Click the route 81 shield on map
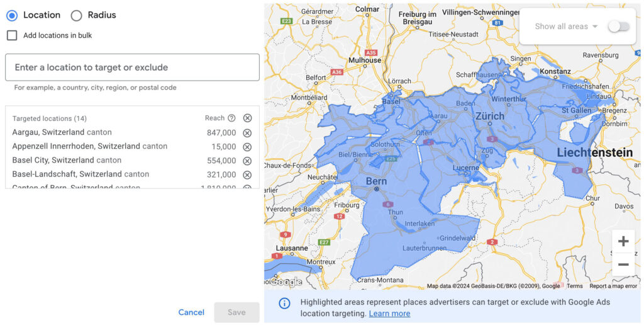 [498, 23]
